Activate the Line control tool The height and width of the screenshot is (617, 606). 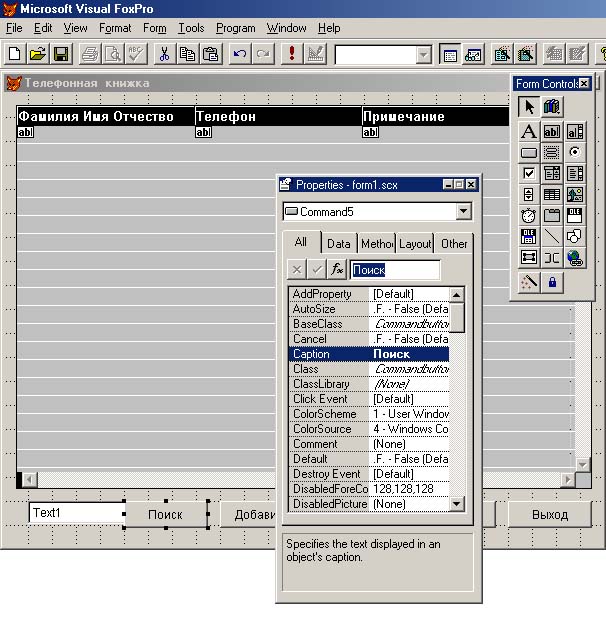552,236
